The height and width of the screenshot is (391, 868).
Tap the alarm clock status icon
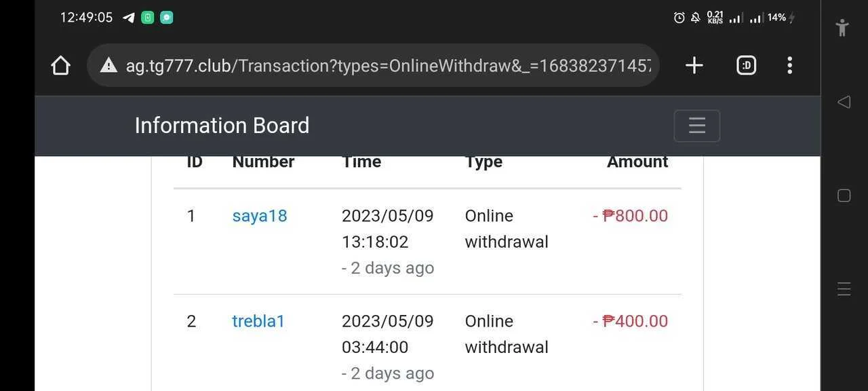(x=679, y=18)
